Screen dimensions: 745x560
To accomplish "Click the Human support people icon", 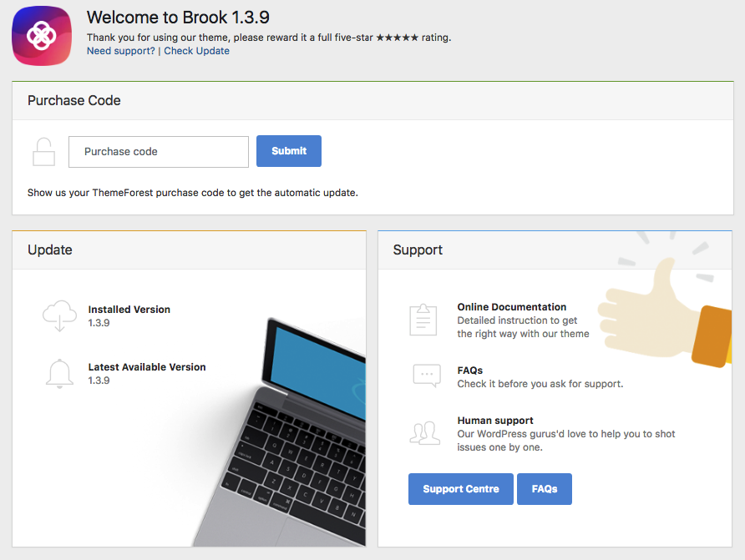I will pyautogui.click(x=425, y=433).
